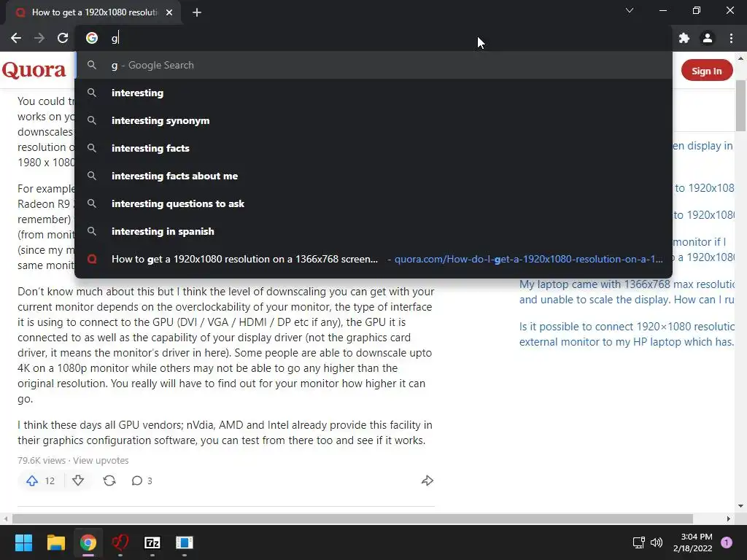This screenshot has width=747, height=560.
Task: Open 'My laptop came with 1366x768' related question
Action: point(627,292)
